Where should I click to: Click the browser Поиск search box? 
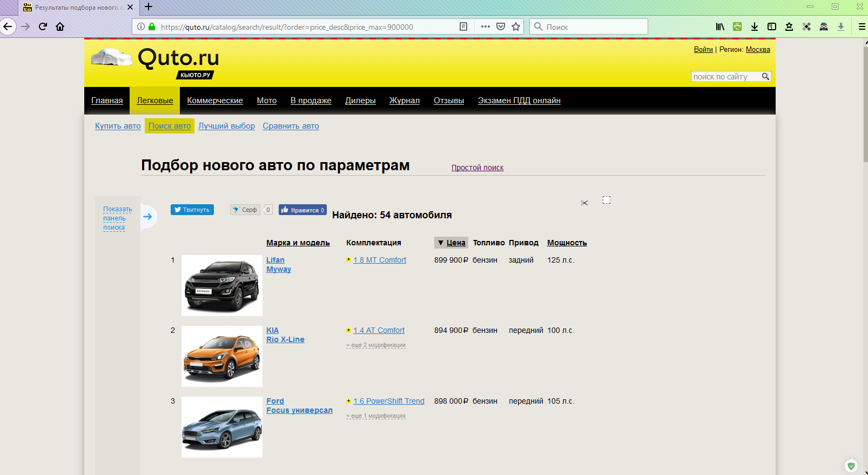point(589,26)
